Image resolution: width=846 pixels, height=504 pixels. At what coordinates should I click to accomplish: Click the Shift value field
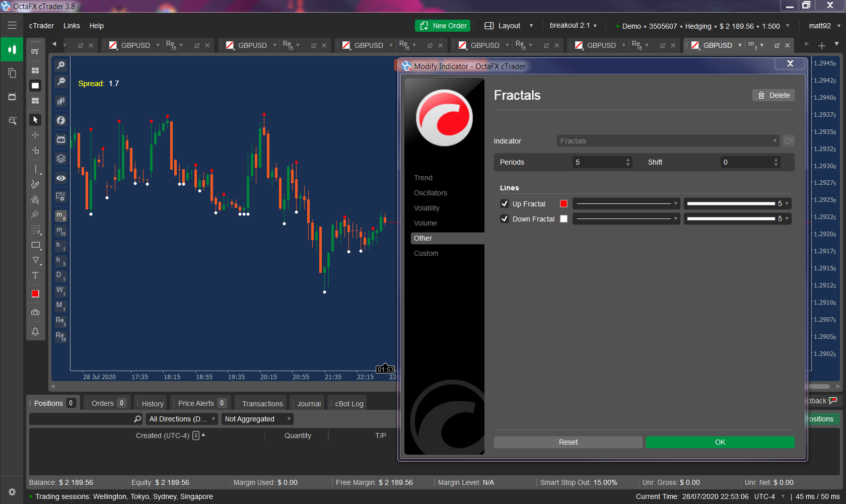click(750, 162)
